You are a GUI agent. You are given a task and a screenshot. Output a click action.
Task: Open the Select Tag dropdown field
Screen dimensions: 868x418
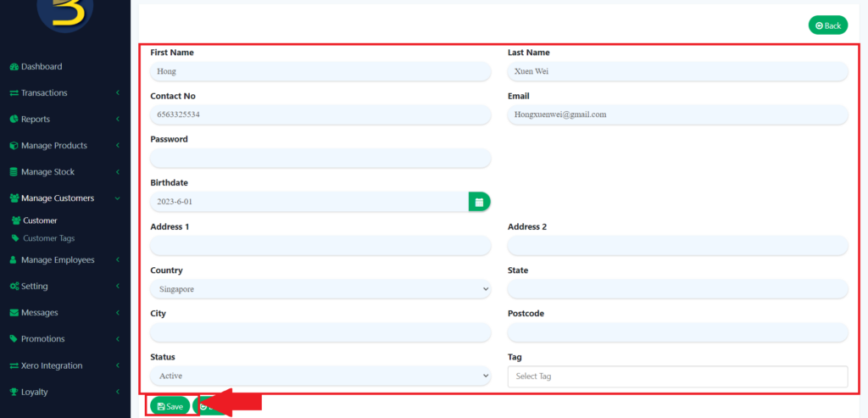(677, 376)
